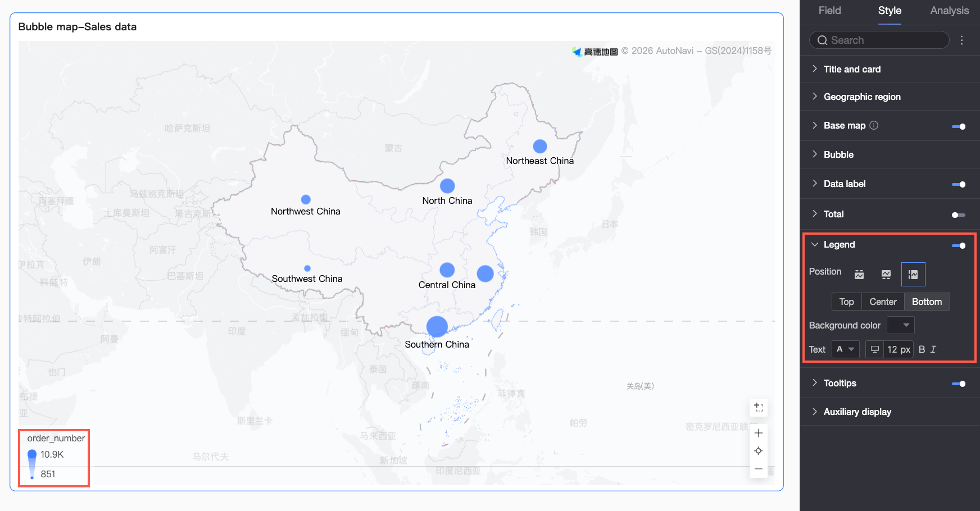Collapse the Legend section
The height and width of the screenshot is (511, 980).
815,244
